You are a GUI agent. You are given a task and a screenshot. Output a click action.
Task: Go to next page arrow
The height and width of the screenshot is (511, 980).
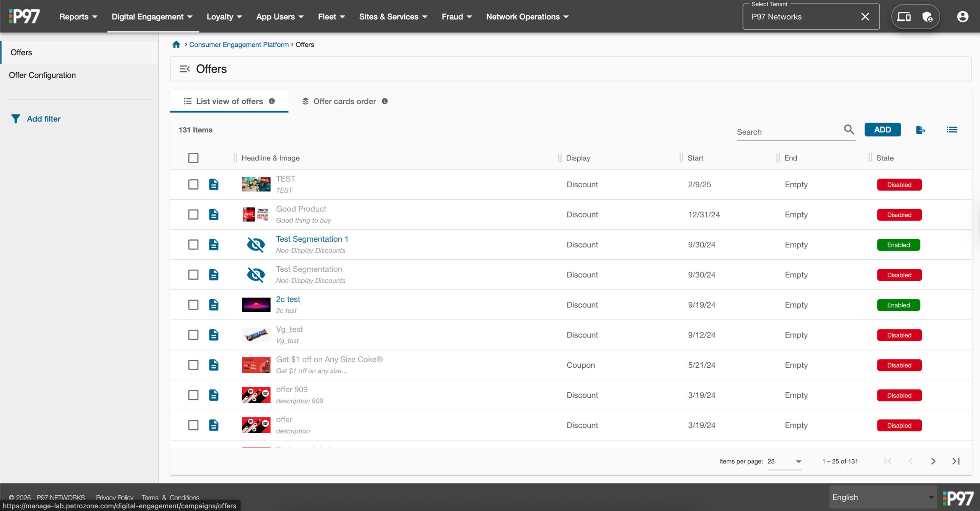933,461
